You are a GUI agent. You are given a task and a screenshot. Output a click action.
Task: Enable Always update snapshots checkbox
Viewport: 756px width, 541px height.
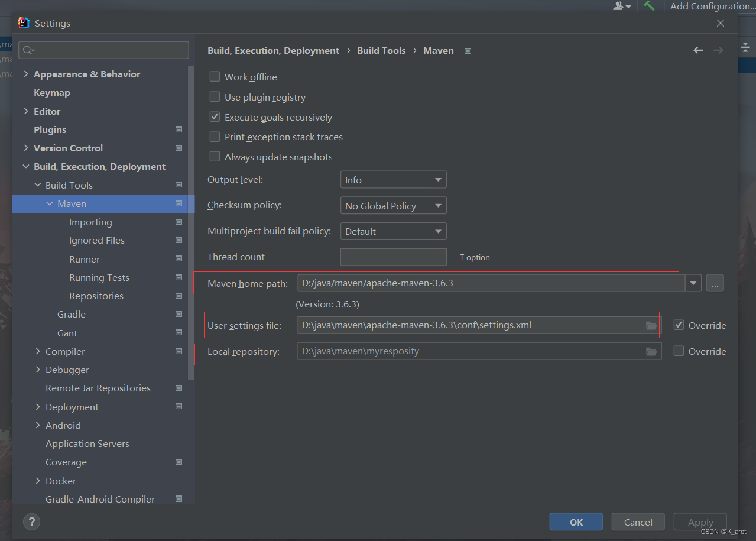[x=215, y=157]
